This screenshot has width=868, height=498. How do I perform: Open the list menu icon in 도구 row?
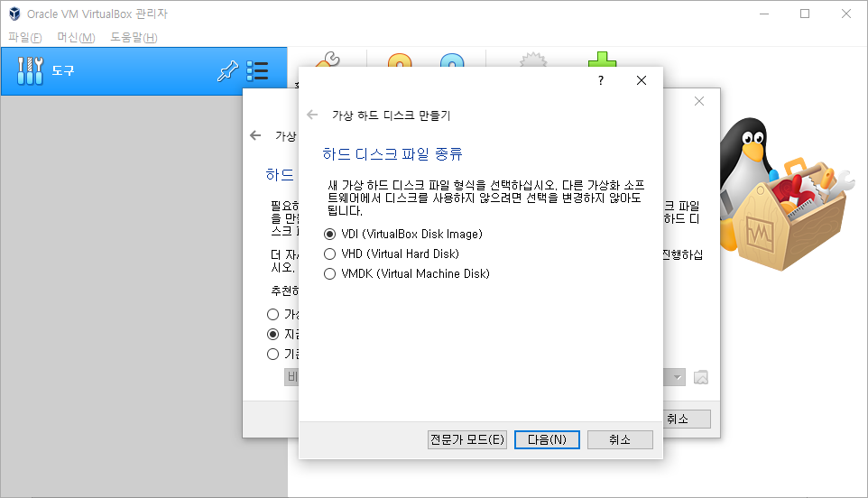point(257,71)
